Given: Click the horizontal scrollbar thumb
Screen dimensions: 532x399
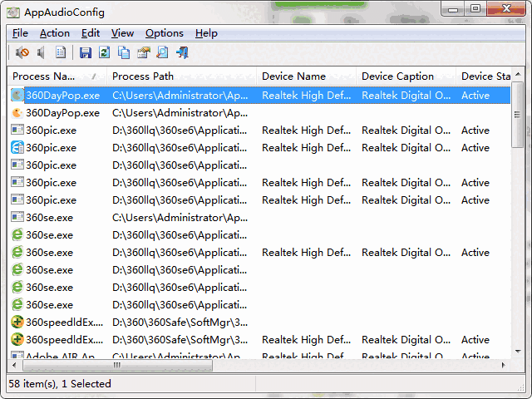Looking at the screenshot, I should coord(117,365).
